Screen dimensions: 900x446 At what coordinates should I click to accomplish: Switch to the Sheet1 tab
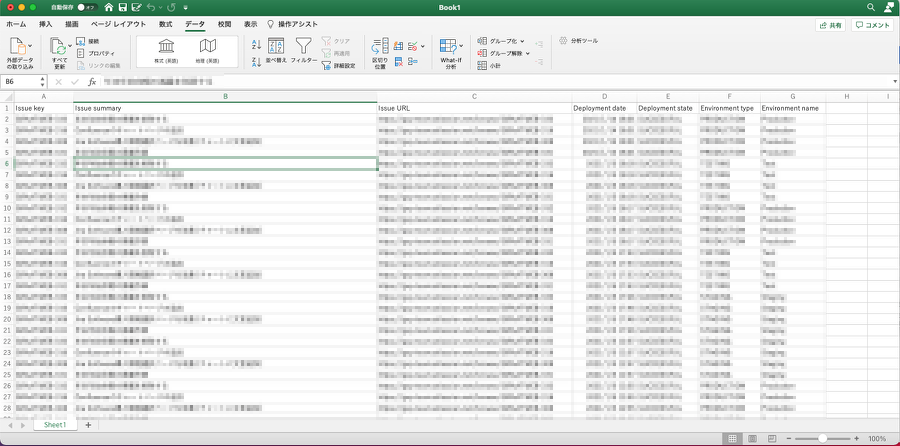[x=55, y=425]
